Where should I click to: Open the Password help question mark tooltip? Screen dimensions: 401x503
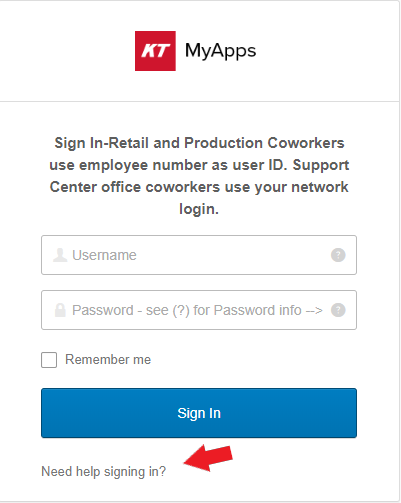tap(338, 310)
